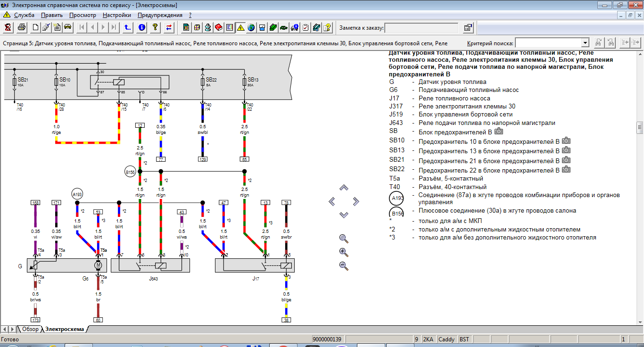Open the Служба menu
Screen dimensions: 644x347
(x=24, y=15)
